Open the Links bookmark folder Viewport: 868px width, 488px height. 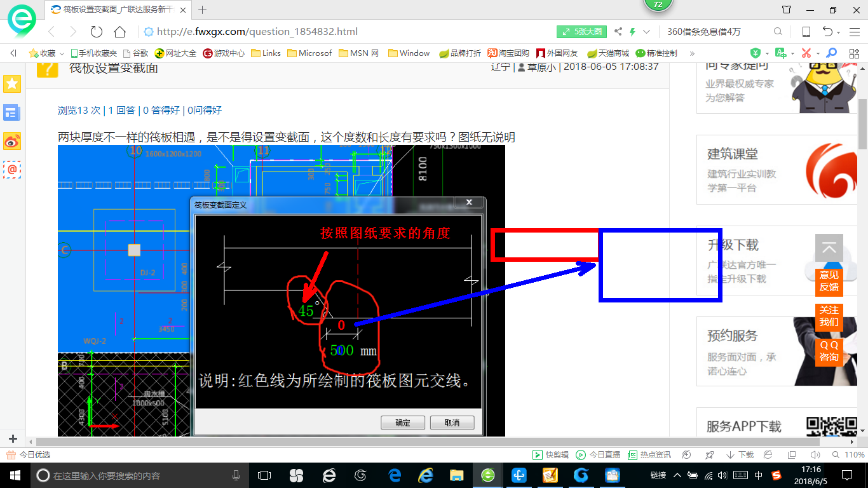point(266,53)
